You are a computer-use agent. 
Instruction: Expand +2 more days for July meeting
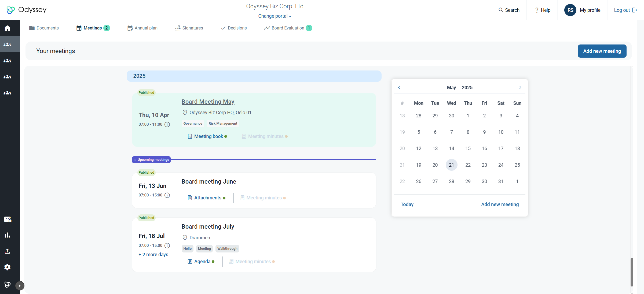point(153,255)
